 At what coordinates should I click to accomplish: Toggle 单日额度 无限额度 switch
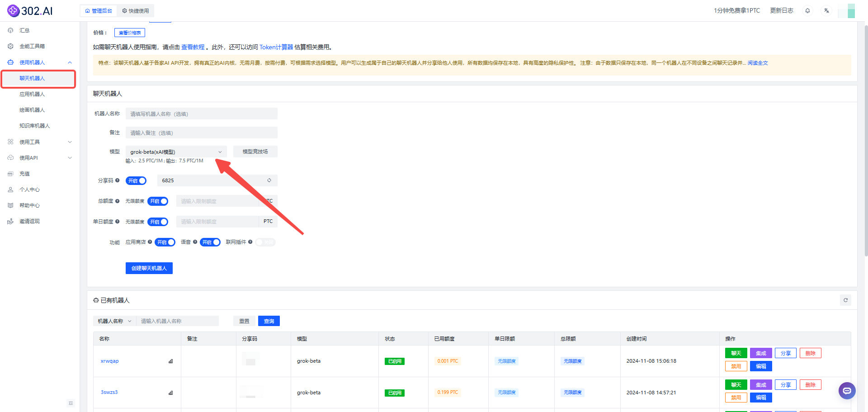point(158,222)
